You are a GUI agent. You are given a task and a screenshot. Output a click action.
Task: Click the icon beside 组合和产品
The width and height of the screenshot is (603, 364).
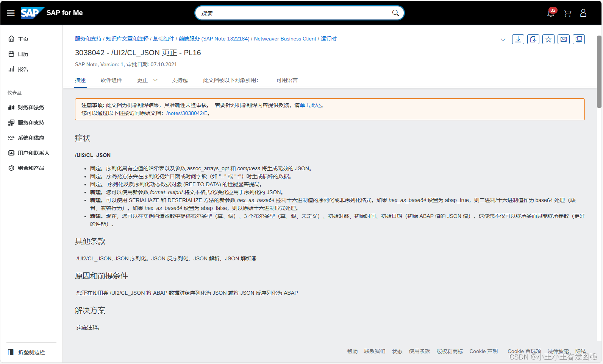tap(11, 168)
